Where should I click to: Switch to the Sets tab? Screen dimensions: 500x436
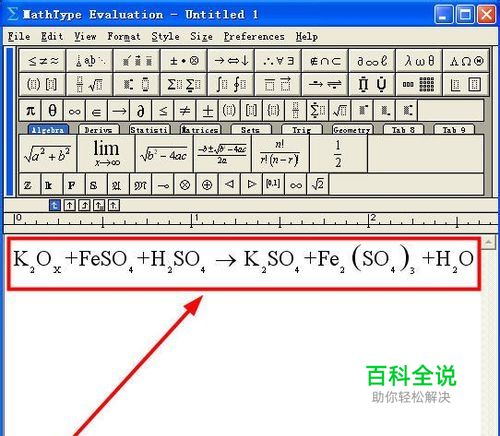251,130
